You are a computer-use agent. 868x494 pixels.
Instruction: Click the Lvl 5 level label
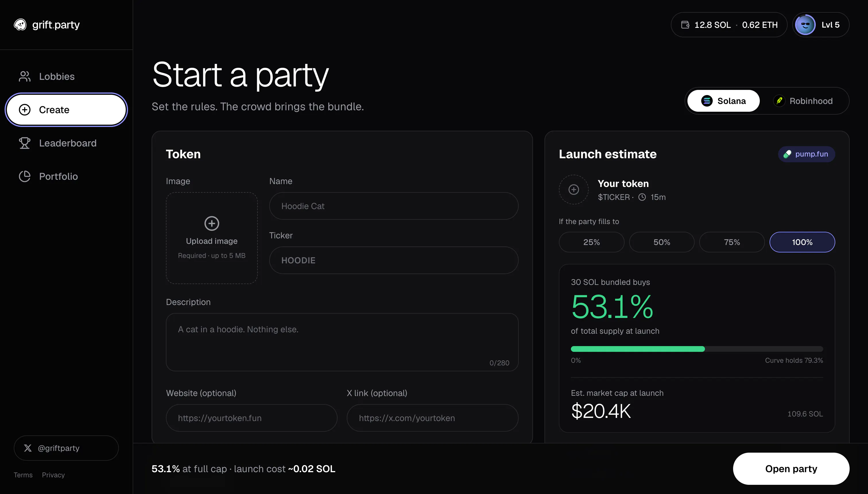click(830, 25)
